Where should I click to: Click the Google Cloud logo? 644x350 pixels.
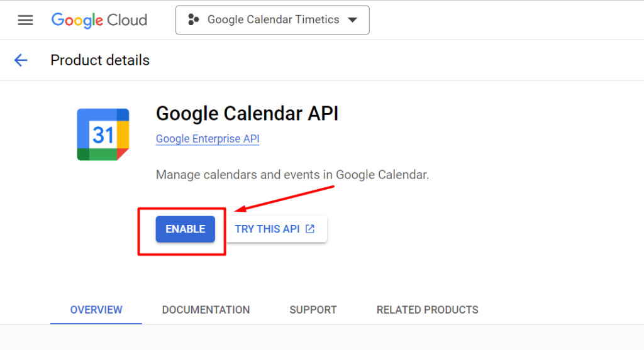click(x=99, y=20)
